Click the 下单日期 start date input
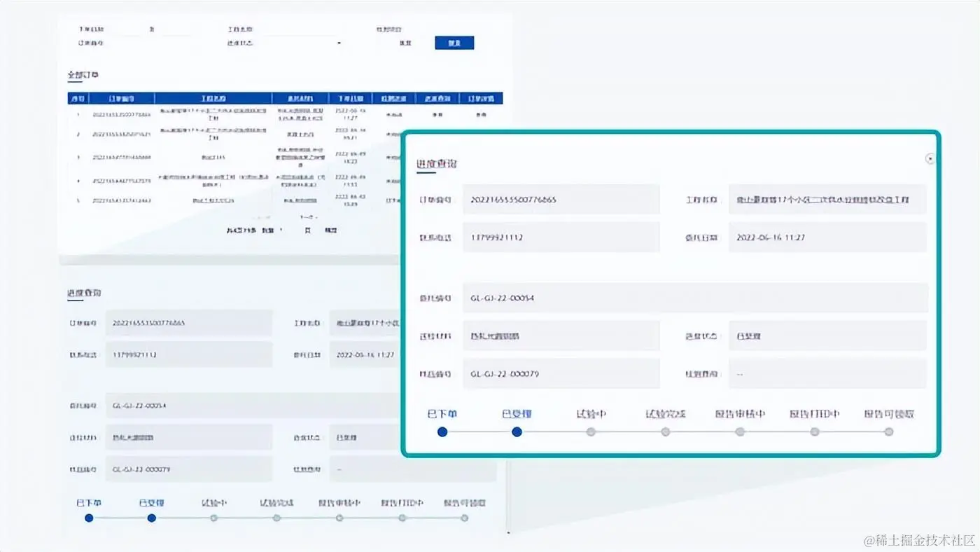This screenshot has width=980, height=552. click(124, 29)
